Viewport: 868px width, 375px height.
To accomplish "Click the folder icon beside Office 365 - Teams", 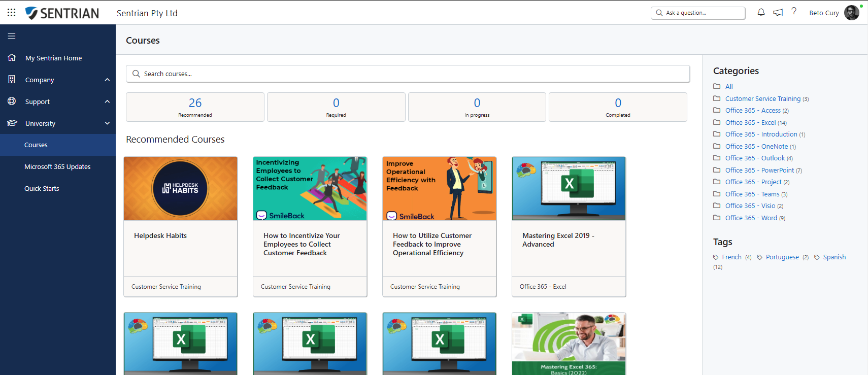I will click(717, 194).
